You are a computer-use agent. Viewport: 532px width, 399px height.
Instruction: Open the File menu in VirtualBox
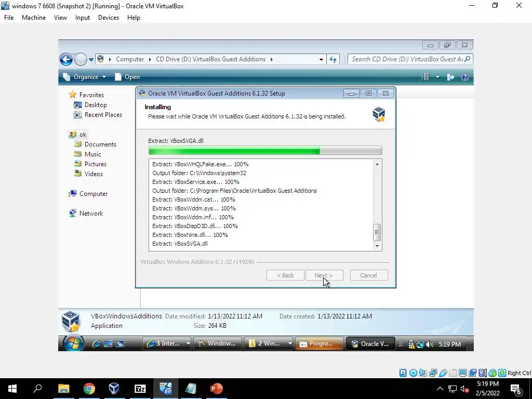[x=9, y=18]
